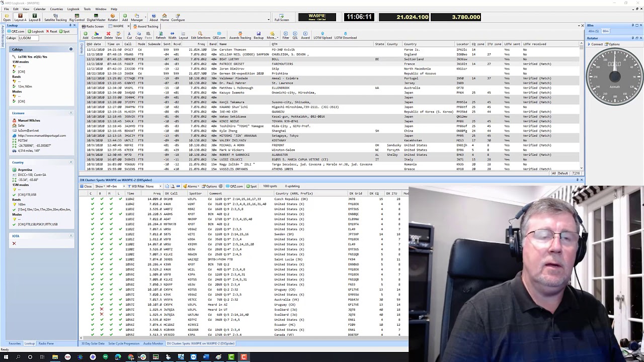Image resolution: width=644 pixels, height=362 pixels.
Task: Open File Explorer from the taskbar
Action: tap(55, 357)
